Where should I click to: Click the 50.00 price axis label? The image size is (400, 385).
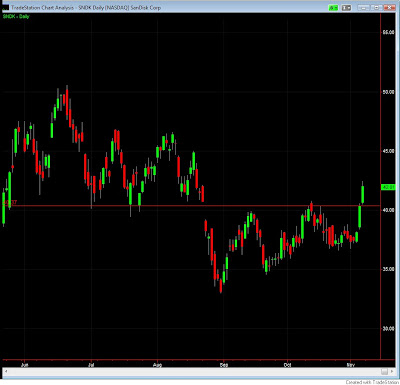tap(388, 92)
